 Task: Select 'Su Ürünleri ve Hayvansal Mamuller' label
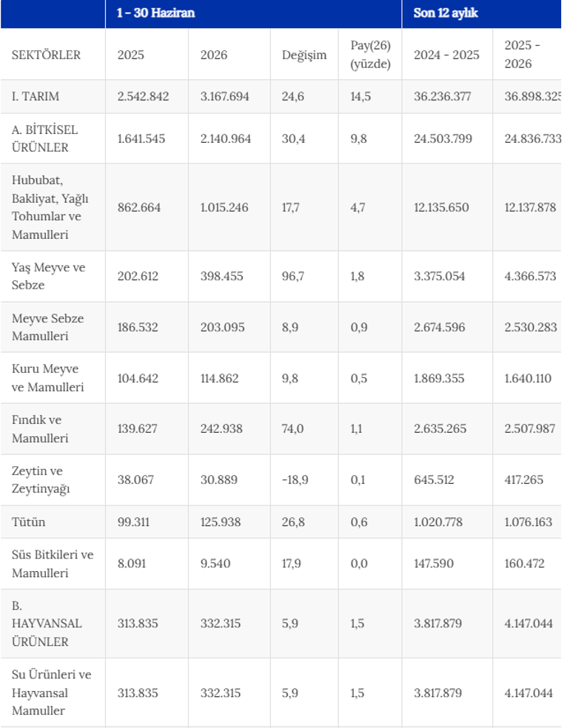pos(52,692)
